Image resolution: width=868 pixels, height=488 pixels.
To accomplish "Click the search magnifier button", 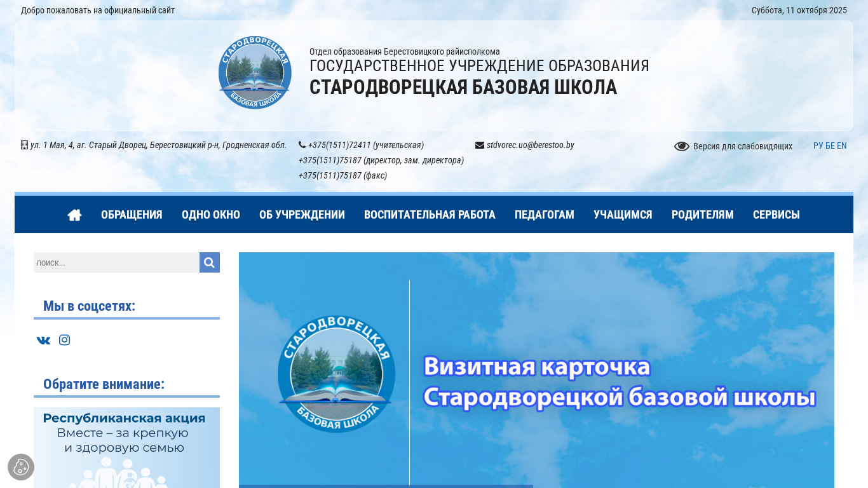I will pos(210,262).
